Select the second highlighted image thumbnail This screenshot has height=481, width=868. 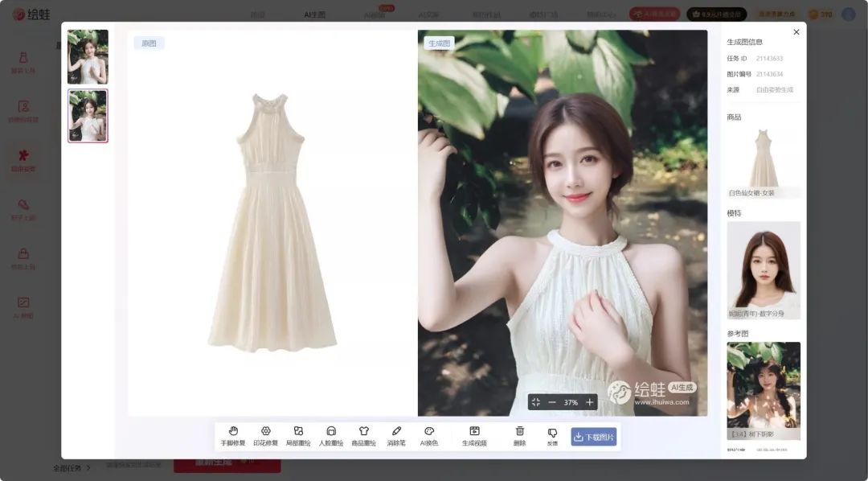click(x=88, y=116)
